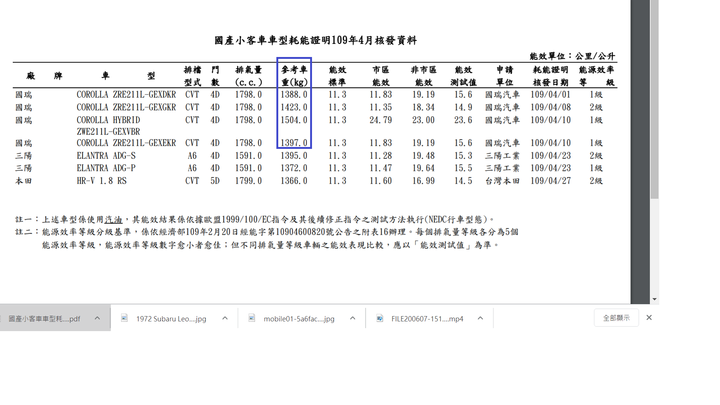The height and width of the screenshot is (405, 720).
Task: Click the city efficiency value 11.35
Action: [381, 107]
